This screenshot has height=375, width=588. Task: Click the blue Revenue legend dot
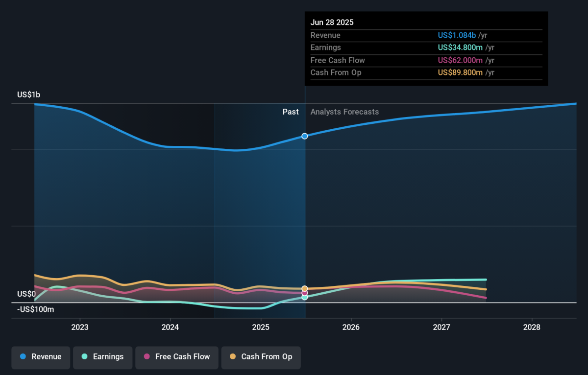point(23,357)
